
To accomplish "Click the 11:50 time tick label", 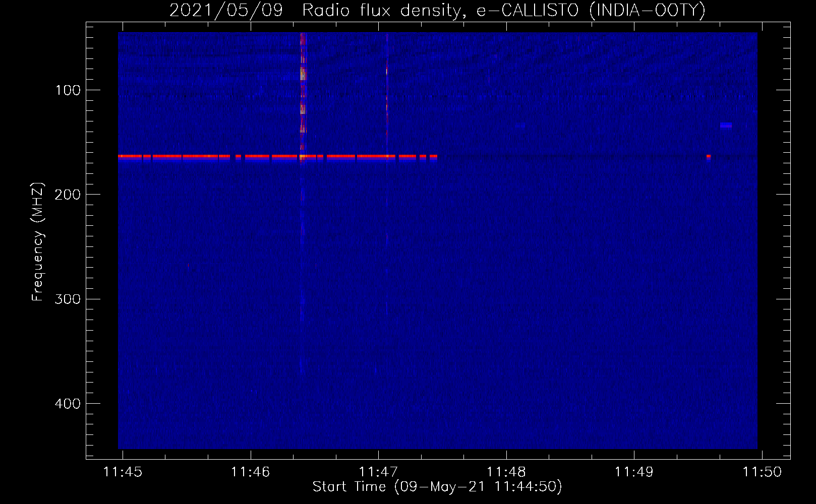I will (762, 472).
